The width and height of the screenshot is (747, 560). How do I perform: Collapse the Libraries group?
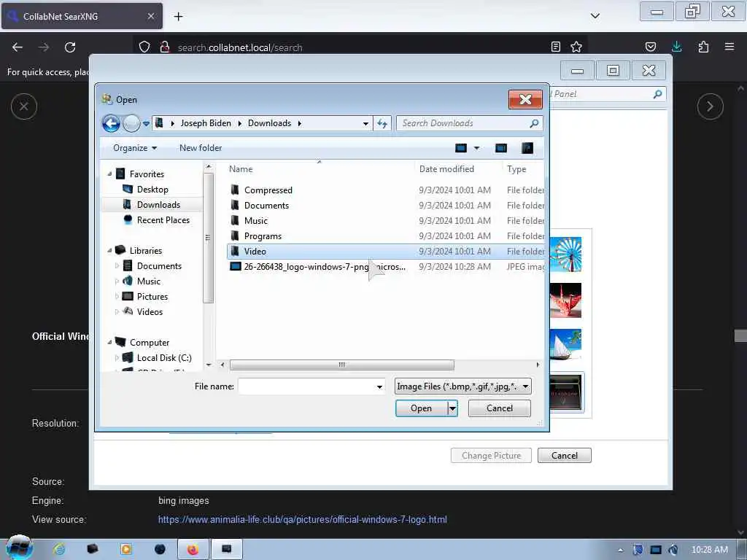109,251
